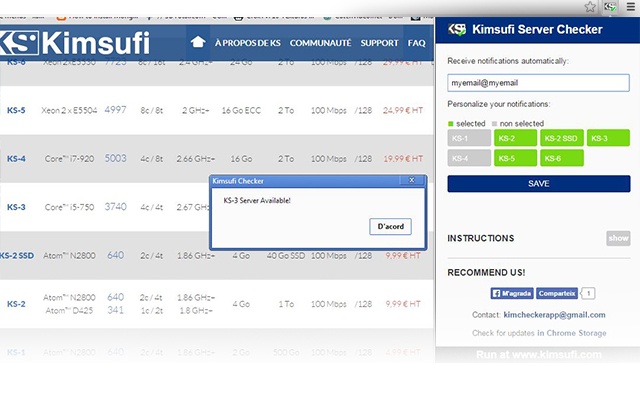The height and width of the screenshot is (400, 640).
Task: Open the KS-5 server link
Action: click(x=16, y=110)
